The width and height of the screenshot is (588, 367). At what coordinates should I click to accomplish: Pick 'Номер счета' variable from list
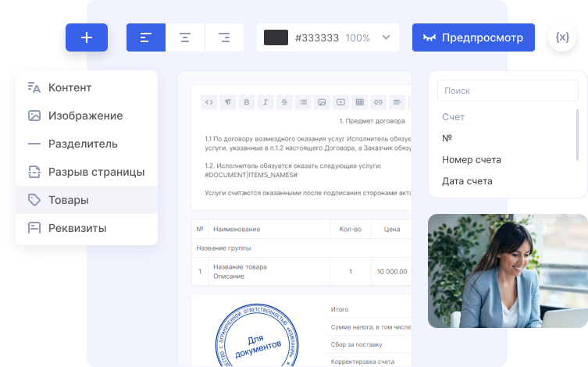tap(471, 159)
